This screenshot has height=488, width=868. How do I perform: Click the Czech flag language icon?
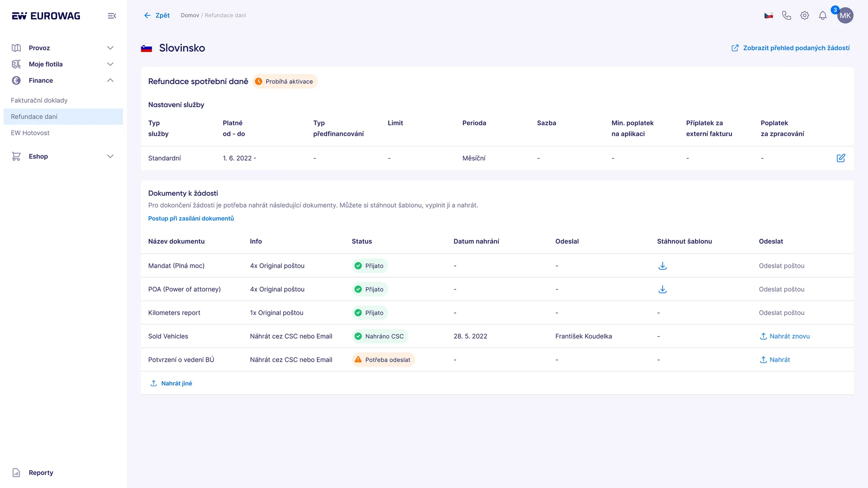[x=769, y=16]
